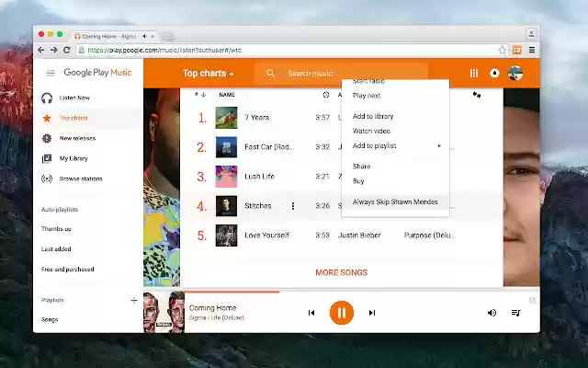Sort by the track number column

(200, 95)
